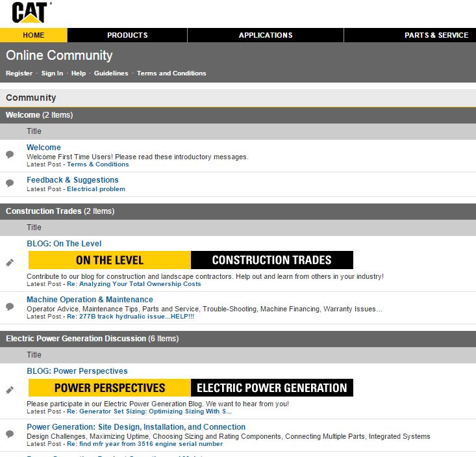Image resolution: width=476 pixels, height=457 pixels.
Task: Click the CAT logo
Action: tap(31, 12)
